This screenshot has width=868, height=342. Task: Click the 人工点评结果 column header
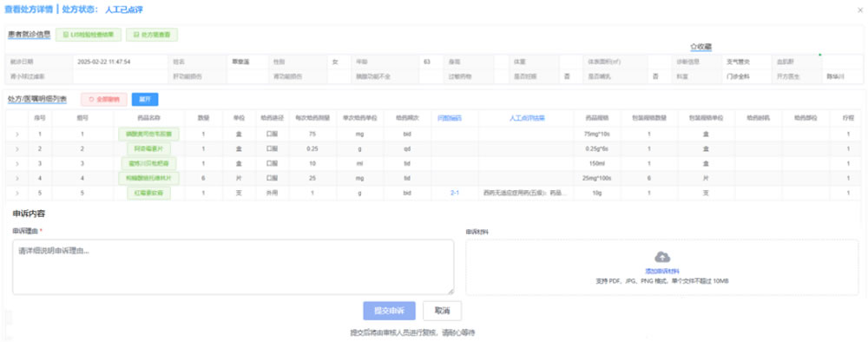point(527,118)
